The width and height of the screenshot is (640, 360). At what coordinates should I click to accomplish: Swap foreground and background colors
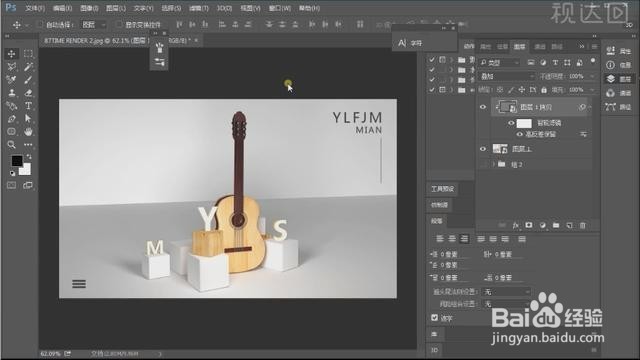click(29, 157)
